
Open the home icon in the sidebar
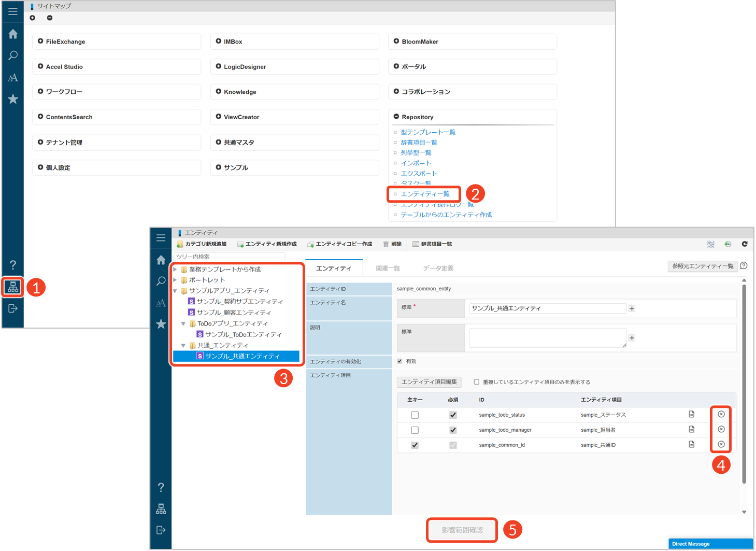pos(13,34)
